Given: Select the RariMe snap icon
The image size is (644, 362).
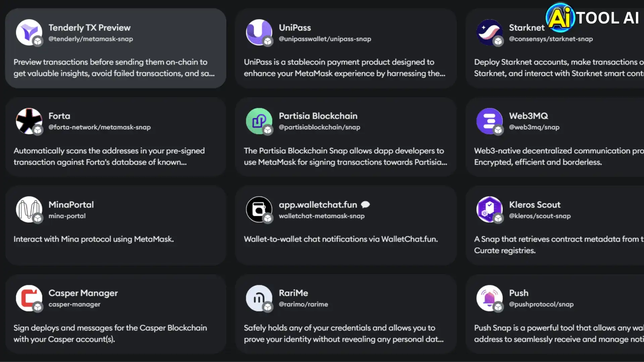Looking at the screenshot, I should 259,298.
